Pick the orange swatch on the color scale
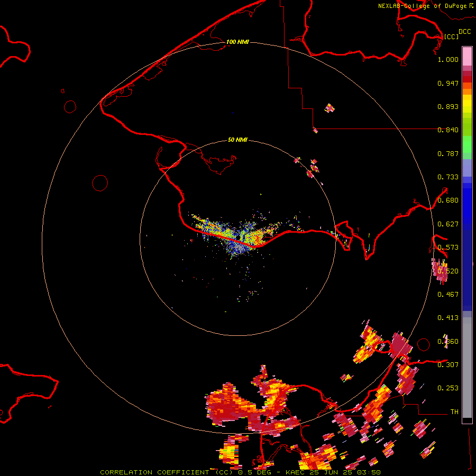The width and height of the screenshot is (476, 476). tap(467, 91)
